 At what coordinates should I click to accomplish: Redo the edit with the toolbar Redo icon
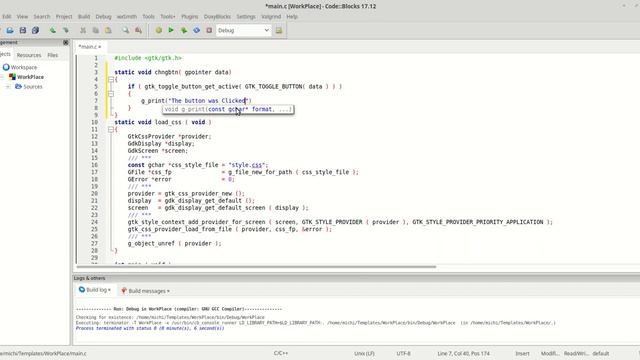66,30
